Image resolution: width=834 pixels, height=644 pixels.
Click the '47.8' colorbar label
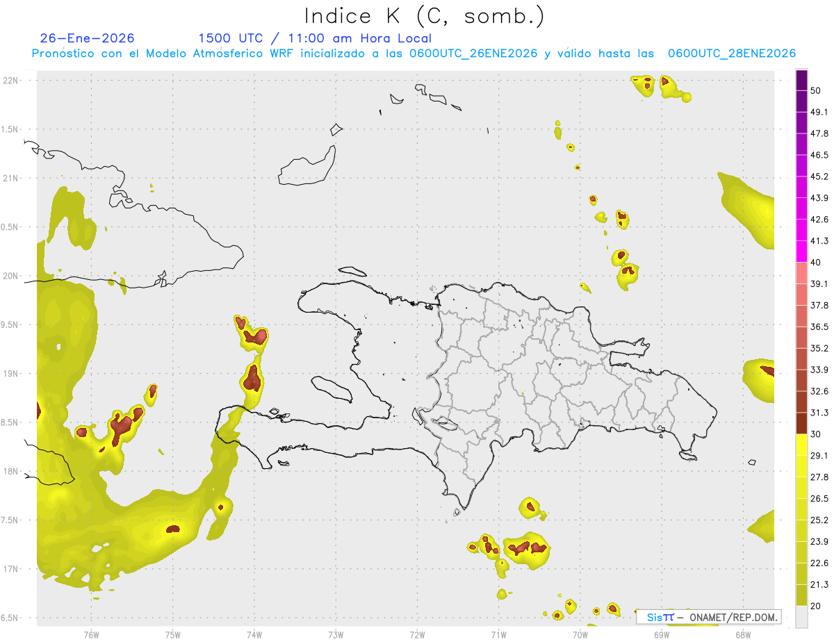pos(819,133)
